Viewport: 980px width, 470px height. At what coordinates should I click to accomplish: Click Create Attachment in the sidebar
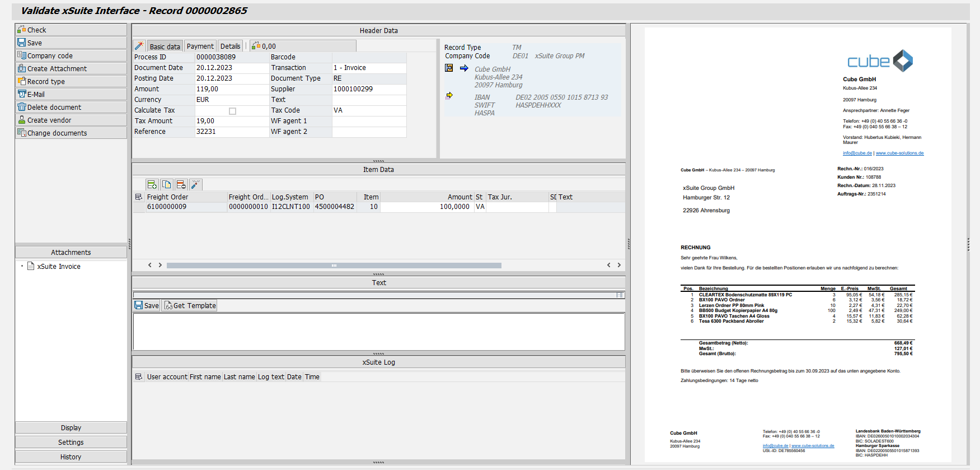71,68
